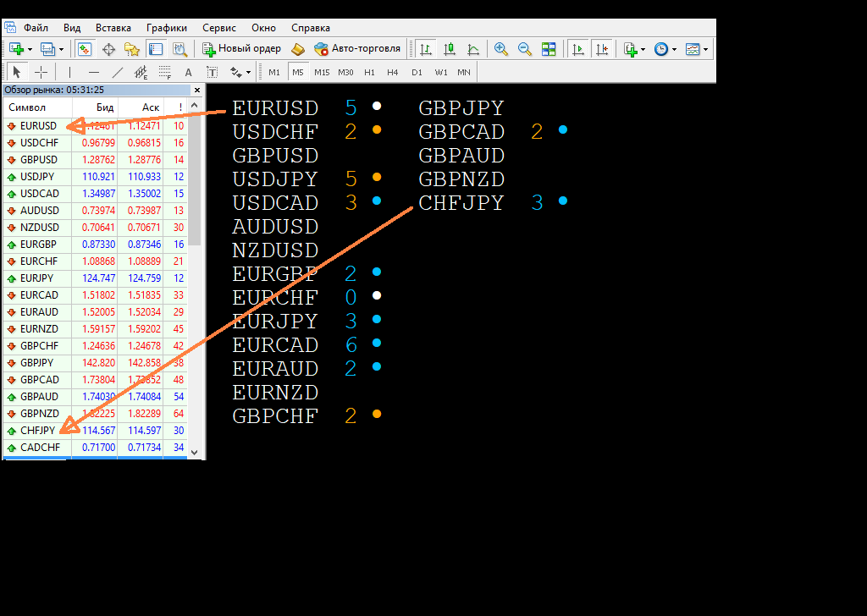Screen dimensions: 867x616
Task: Open the Profiles dropdown arrow
Action: pyautogui.click(x=61, y=50)
